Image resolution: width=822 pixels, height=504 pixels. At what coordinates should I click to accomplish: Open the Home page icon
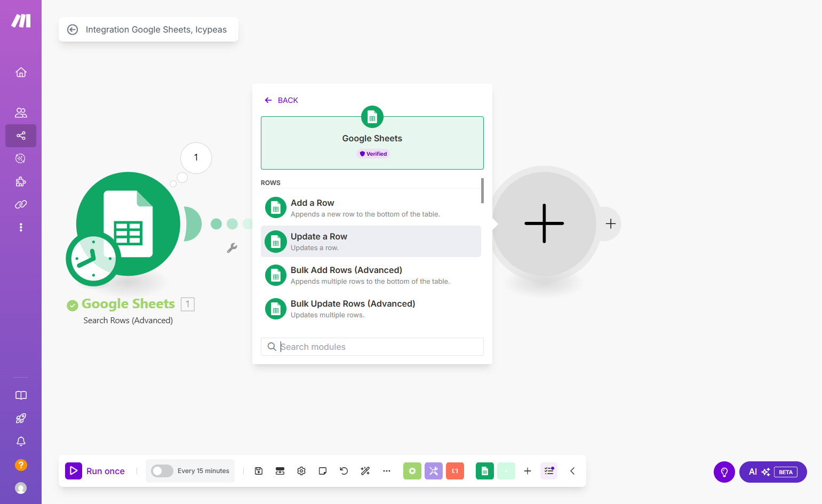(21, 72)
